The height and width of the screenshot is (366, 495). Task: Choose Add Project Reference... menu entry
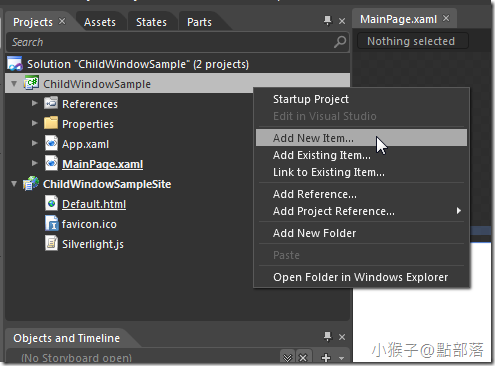coord(361,211)
